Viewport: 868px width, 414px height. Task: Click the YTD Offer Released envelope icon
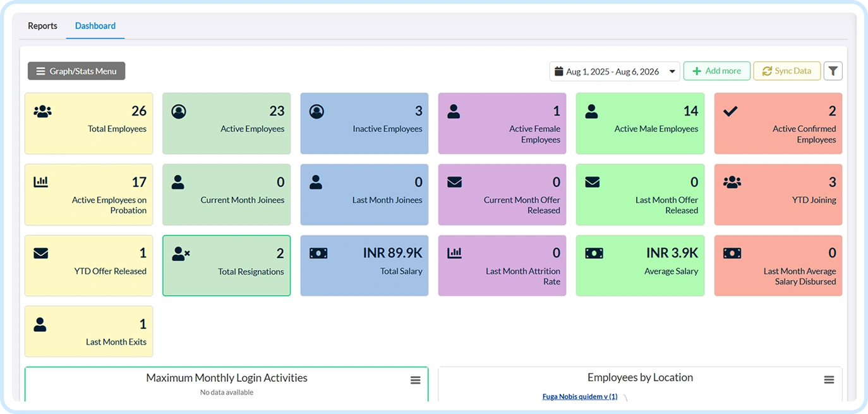click(41, 253)
